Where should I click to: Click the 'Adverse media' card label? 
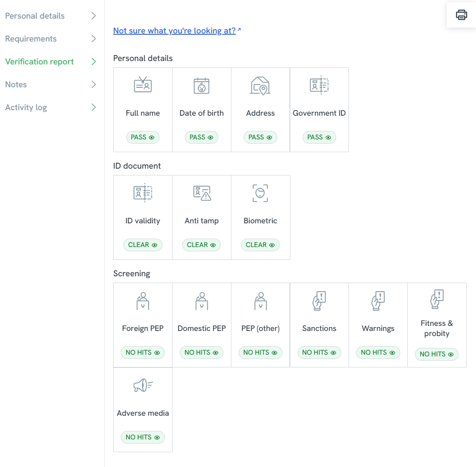click(143, 413)
